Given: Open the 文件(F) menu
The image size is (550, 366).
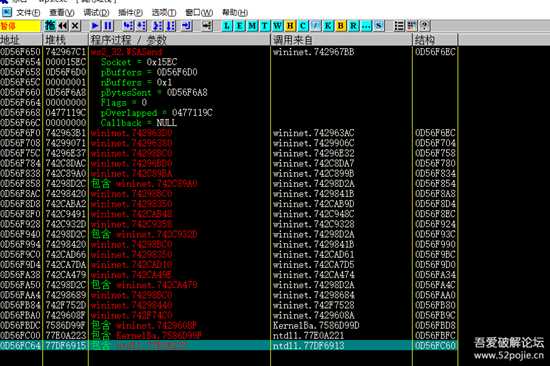Looking at the screenshot, I should pyautogui.click(x=28, y=13).
